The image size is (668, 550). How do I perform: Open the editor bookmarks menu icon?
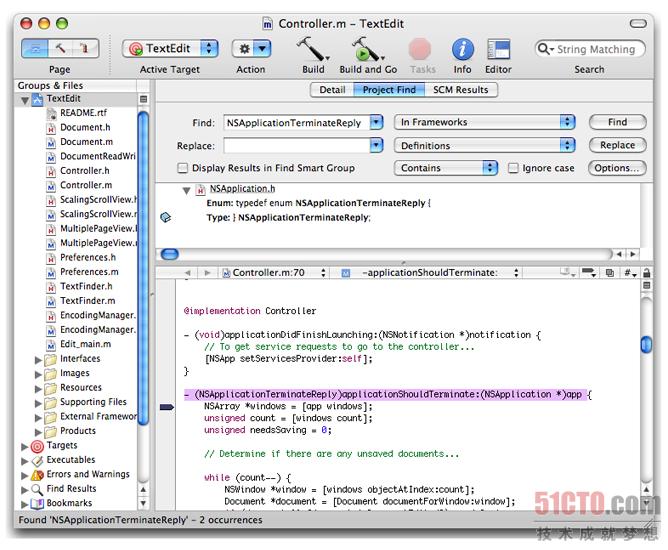568,273
